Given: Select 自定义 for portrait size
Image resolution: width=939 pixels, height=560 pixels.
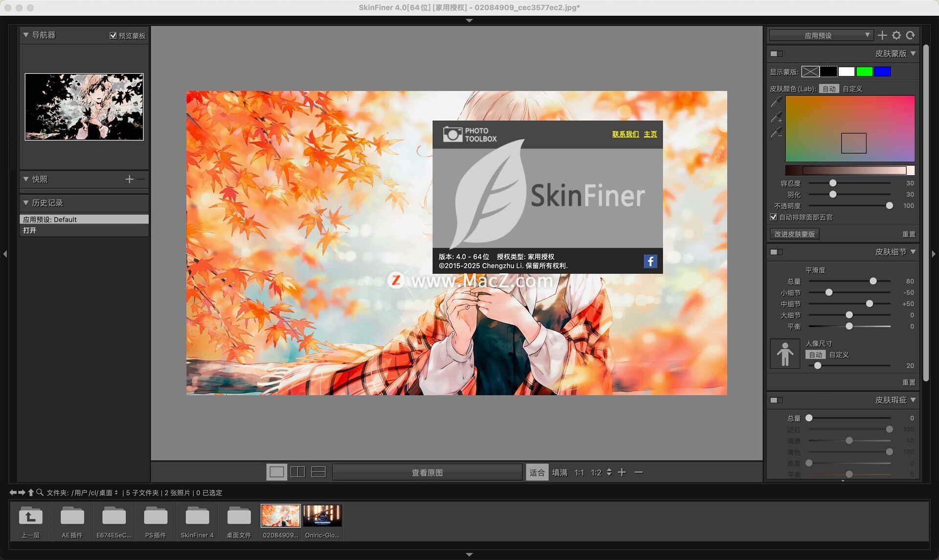Looking at the screenshot, I should coord(839,355).
